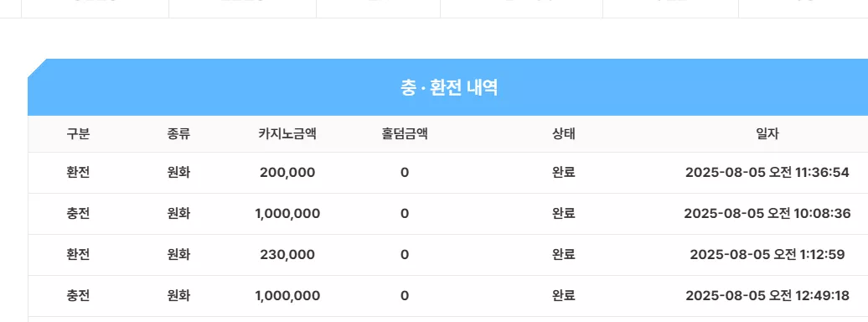Click the 홀덤금액 0 in the 200,000 row
This screenshot has width=868, height=322.
(x=405, y=173)
